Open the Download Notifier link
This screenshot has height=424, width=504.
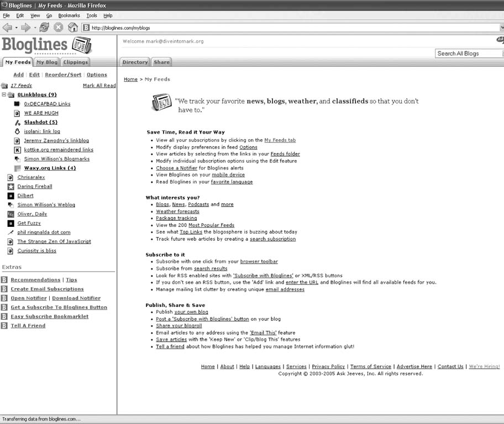point(76,298)
